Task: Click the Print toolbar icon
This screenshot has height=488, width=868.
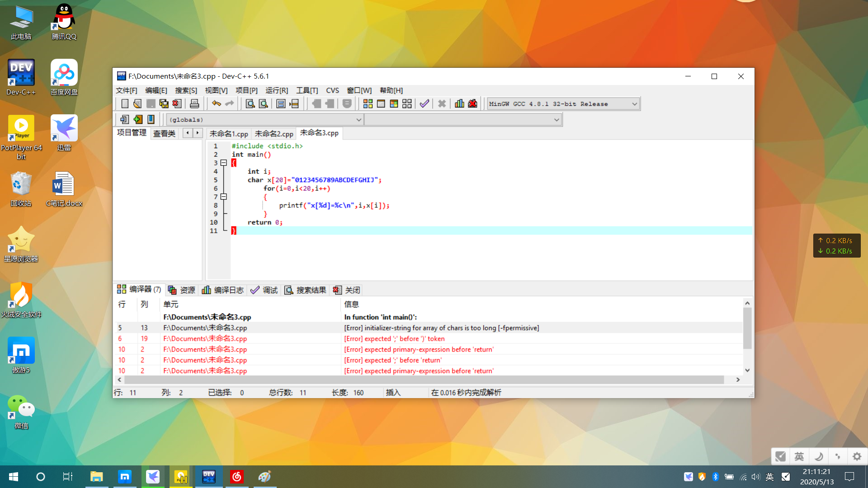Action: 194,104
